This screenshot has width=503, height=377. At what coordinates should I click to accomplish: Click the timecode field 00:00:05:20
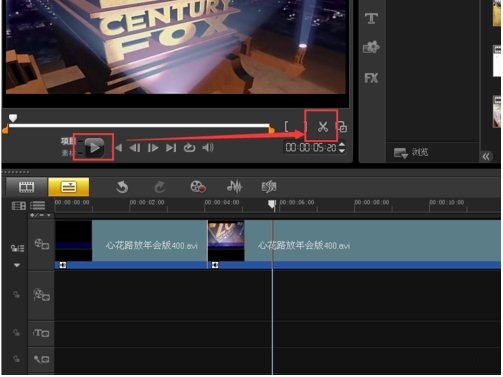pyautogui.click(x=311, y=148)
